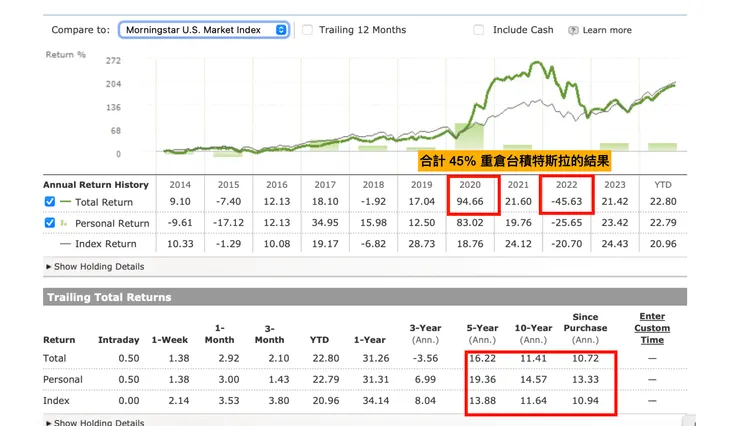
Task: Select the 2023 year column header
Action: point(615,185)
